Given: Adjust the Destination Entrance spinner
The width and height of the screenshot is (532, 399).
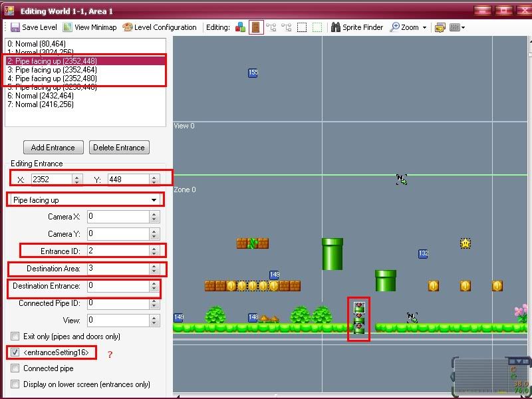Looking at the screenshot, I should click(x=154, y=286).
